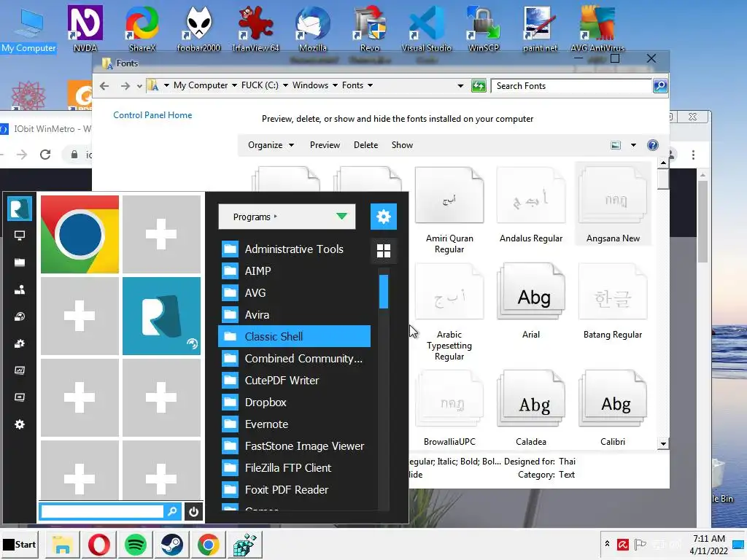Open the NVDA desktop shortcut

coord(85,28)
